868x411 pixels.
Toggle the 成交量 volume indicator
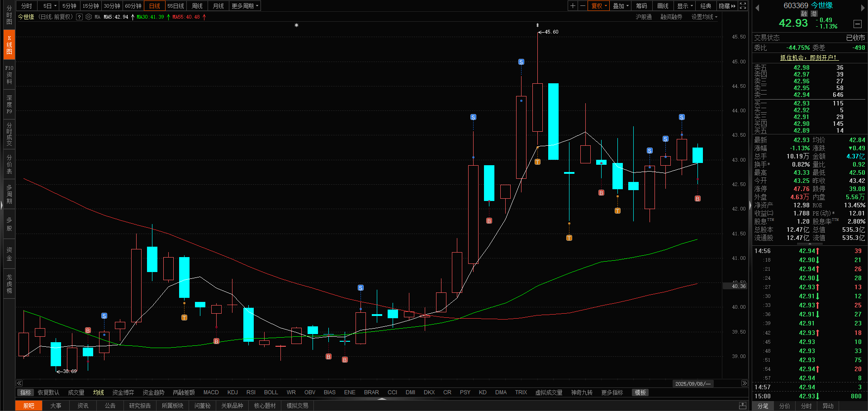pyautogui.click(x=76, y=392)
